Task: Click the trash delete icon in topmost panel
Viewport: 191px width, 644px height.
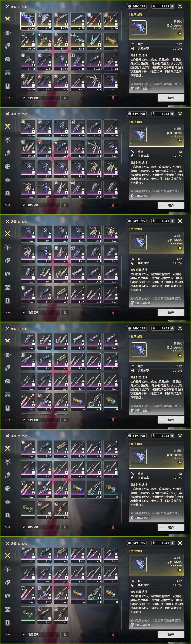Action: [x=113, y=98]
